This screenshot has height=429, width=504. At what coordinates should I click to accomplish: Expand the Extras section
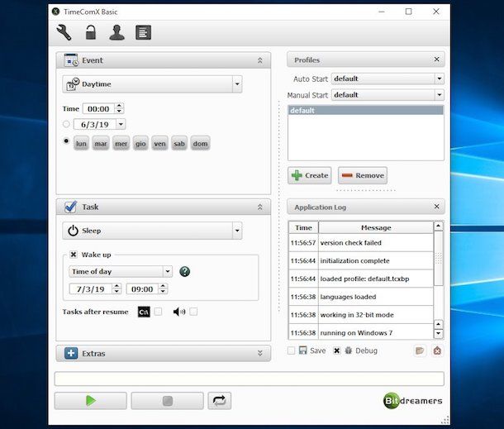[x=163, y=353]
